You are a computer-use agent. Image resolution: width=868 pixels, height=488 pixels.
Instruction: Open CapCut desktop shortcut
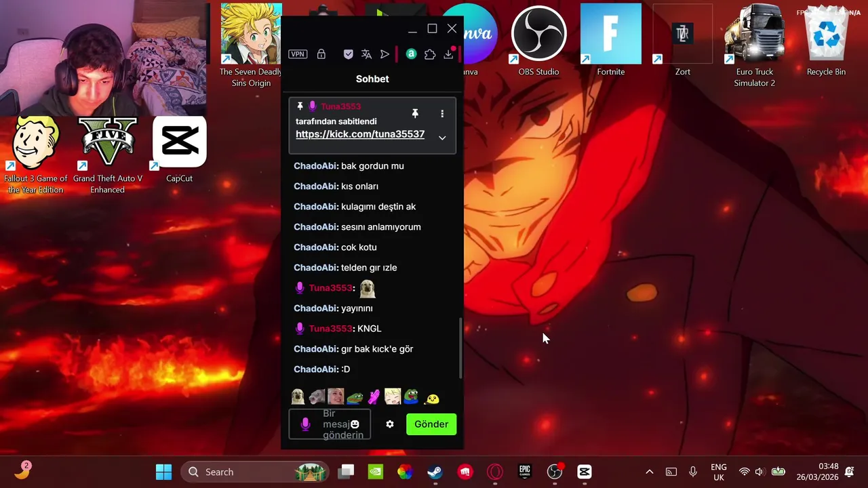pyautogui.click(x=180, y=149)
